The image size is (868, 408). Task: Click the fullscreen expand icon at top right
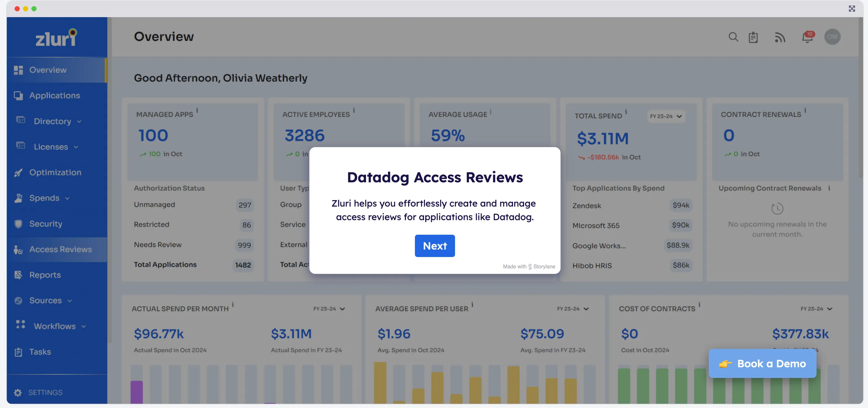(851, 8)
